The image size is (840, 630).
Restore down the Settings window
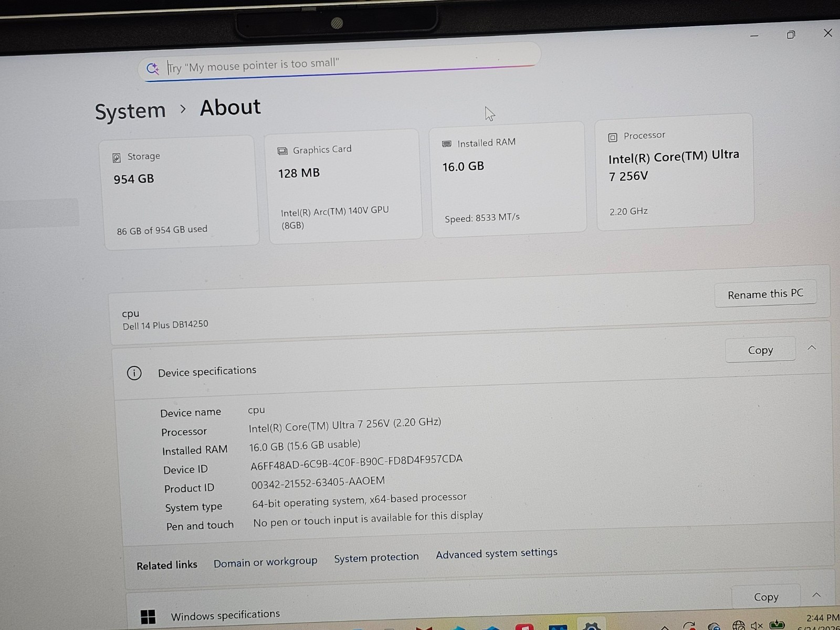(x=791, y=35)
